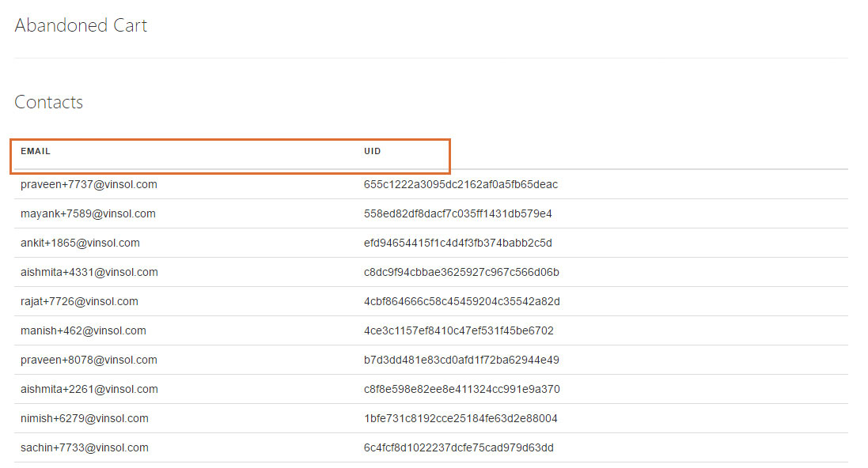The height and width of the screenshot is (468, 868).
Task: Select UID 1bfe731c8192cce25184fe63d2e88004
Action: click(461, 419)
